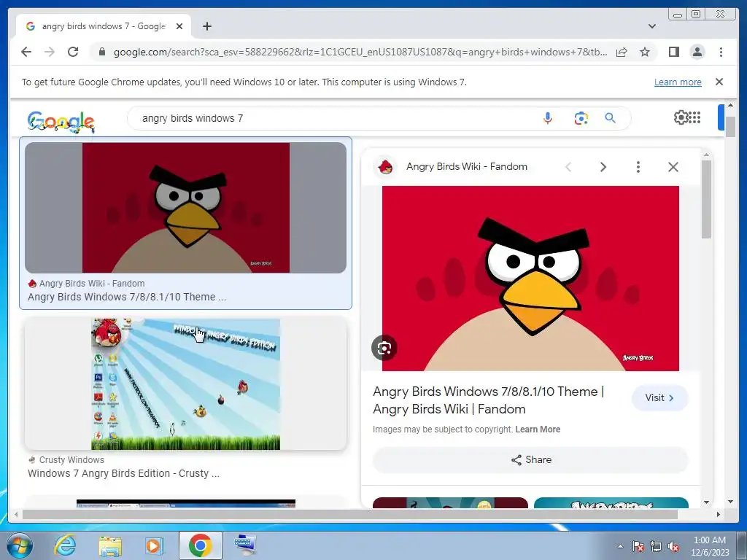Open a new tab with the plus button
The width and height of the screenshot is (747, 560).
206,26
